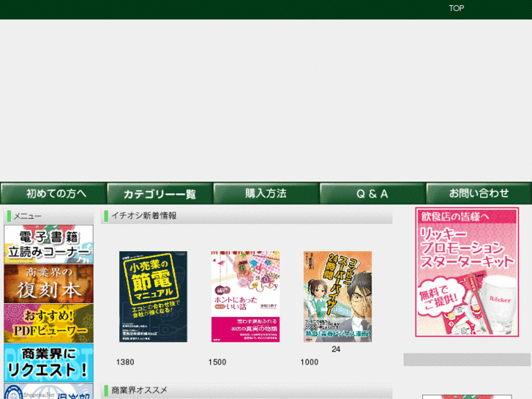Click the 1380 price text
Viewport: 532px width, 399px height.
pyautogui.click(x=125, y=362)
